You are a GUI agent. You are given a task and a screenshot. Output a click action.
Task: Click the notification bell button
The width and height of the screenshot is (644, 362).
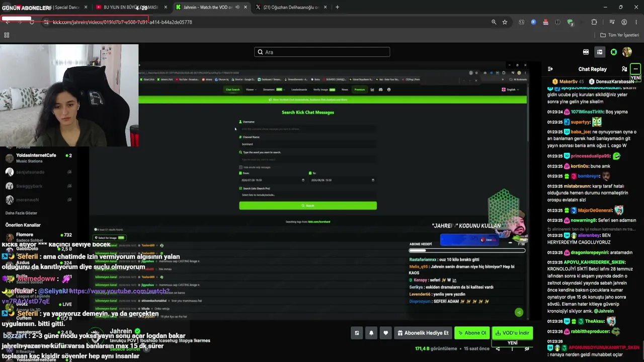pos(371,333)
